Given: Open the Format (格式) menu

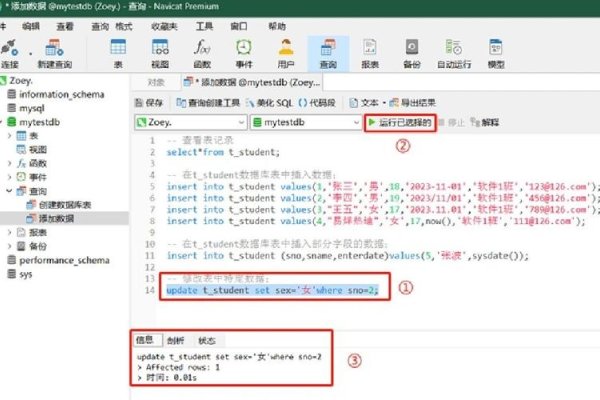Looking at the screenshot, I should click(x=124, y=26).
